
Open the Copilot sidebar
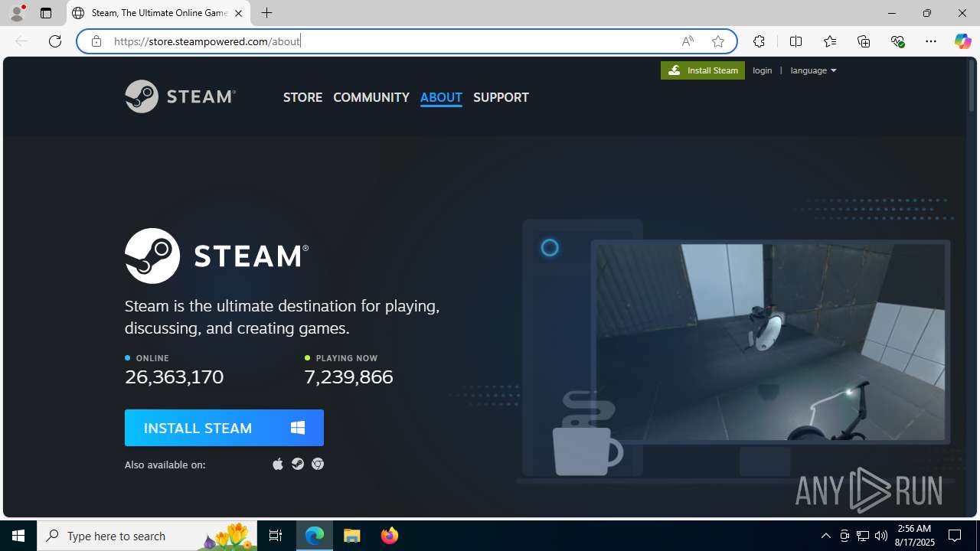coord(962,41)
